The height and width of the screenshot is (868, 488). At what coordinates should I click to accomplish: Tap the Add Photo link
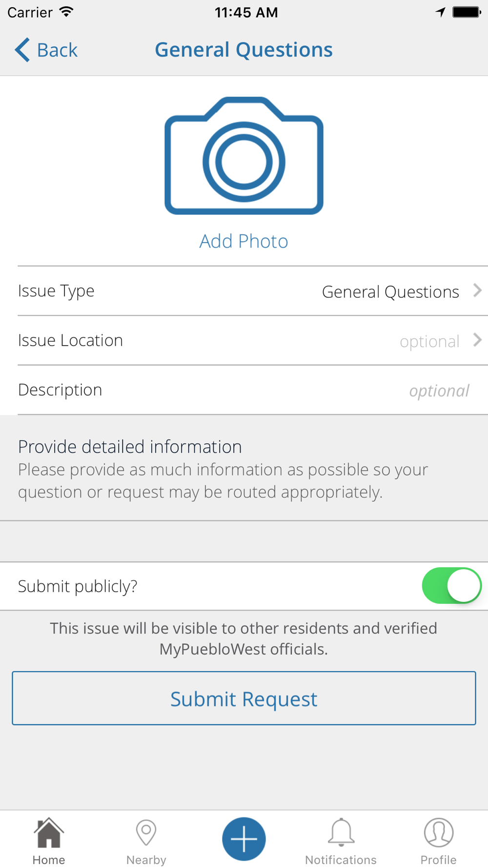[x=244, y=241]
